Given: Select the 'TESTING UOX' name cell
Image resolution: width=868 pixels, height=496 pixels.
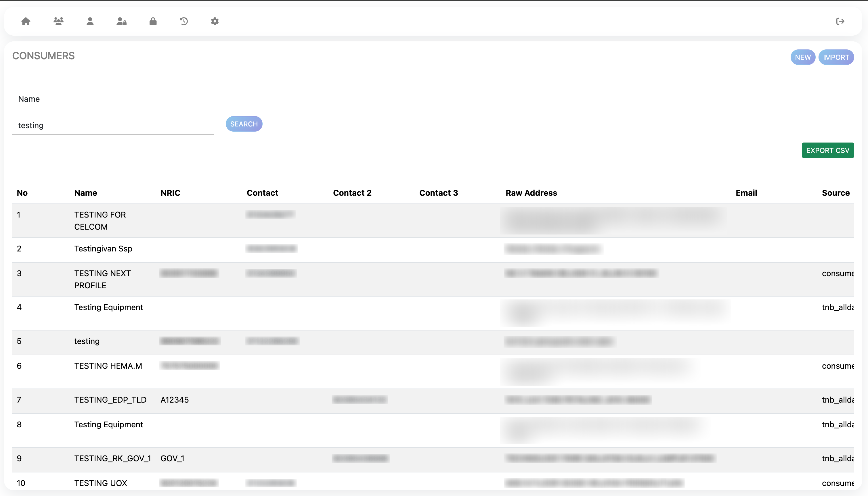Looking at the screenshot, I should (101, 483).
